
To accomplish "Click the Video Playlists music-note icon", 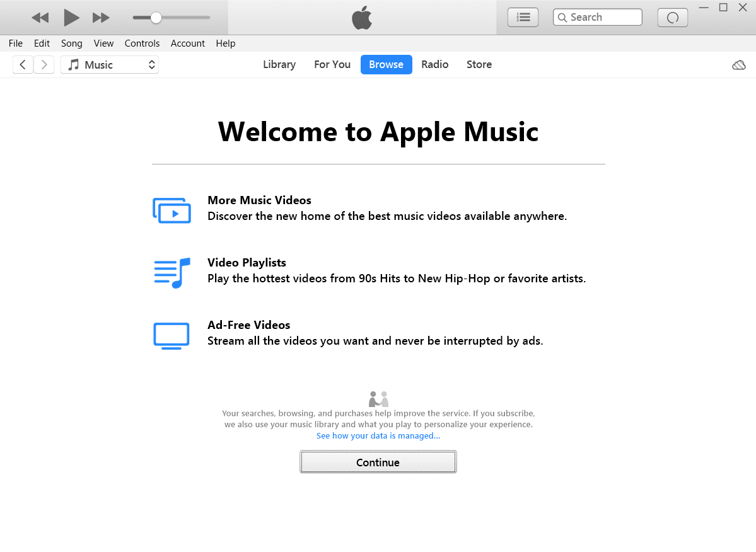I will click(x=172, y=272).
